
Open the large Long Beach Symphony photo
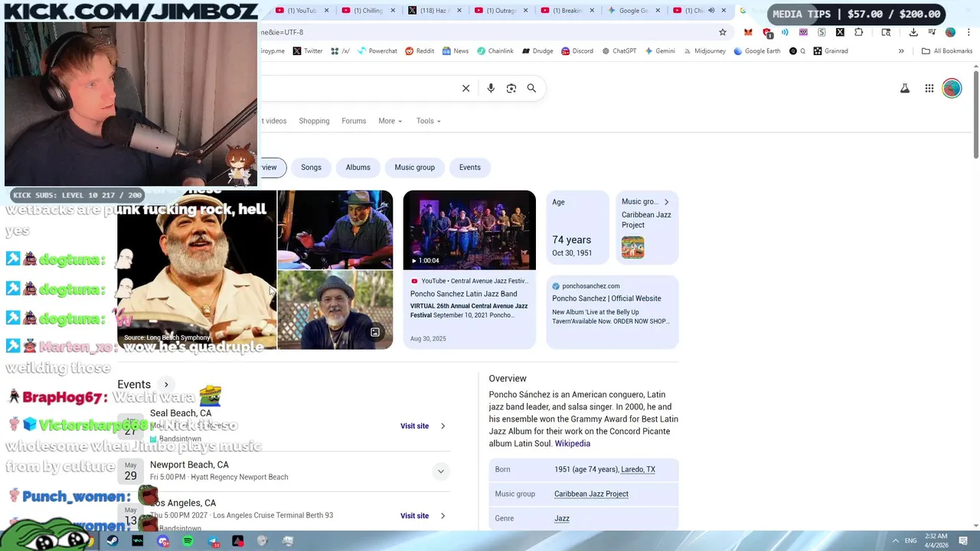[197, 270]
